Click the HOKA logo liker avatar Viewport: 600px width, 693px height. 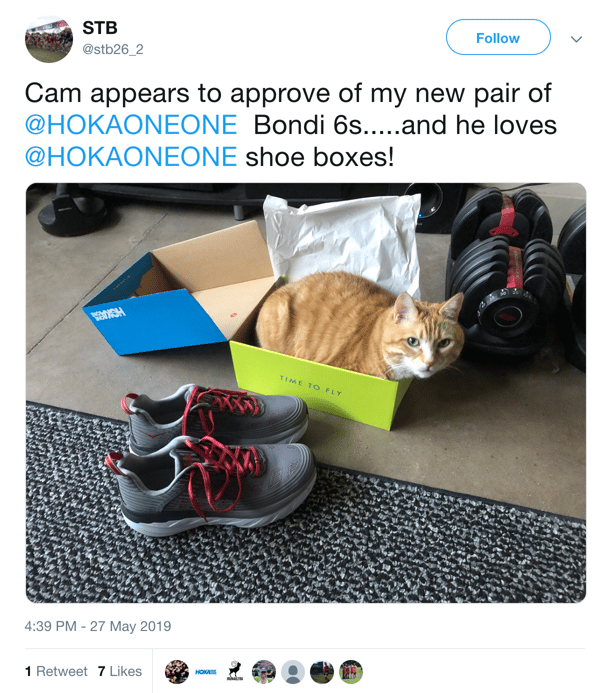(x=205, y=672)
